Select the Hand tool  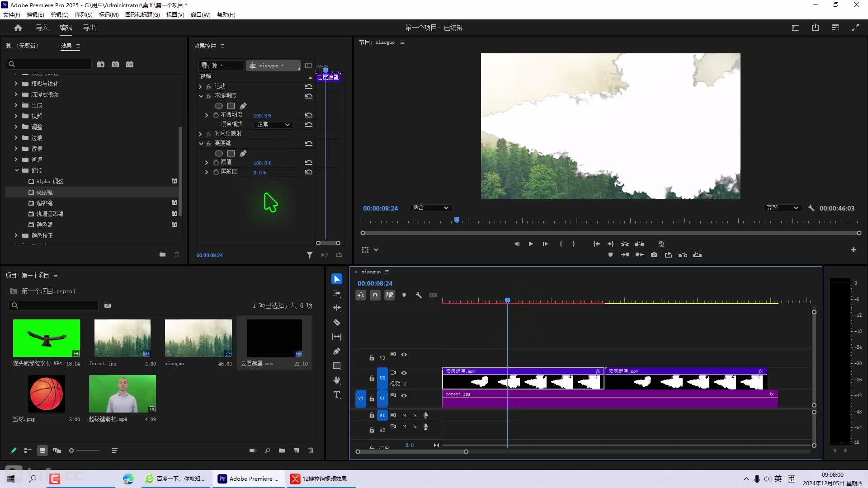(337, 380)
